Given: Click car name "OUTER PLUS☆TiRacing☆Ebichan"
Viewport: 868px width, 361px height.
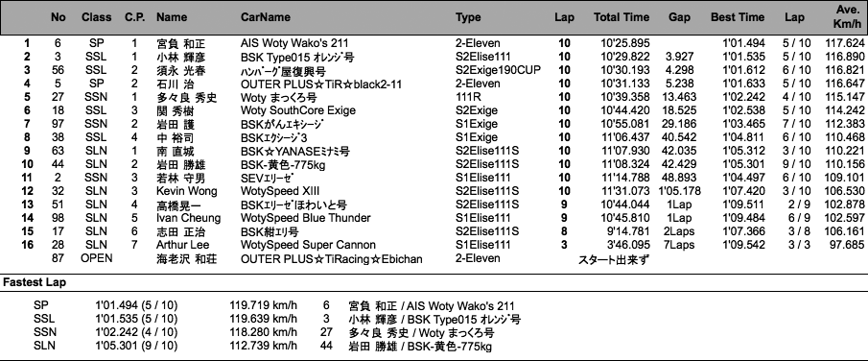Looking at the screenshot, I should pyautogui.click(x=332, y=259).
